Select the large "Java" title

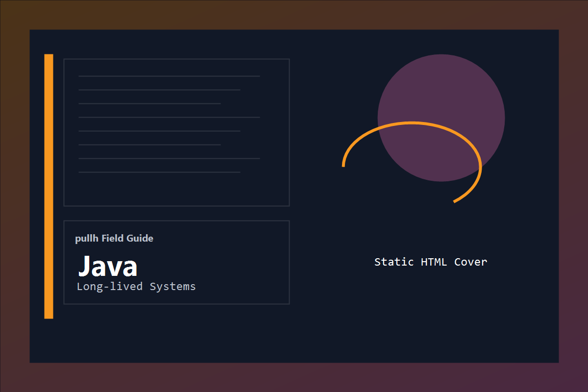click(108, 267)
